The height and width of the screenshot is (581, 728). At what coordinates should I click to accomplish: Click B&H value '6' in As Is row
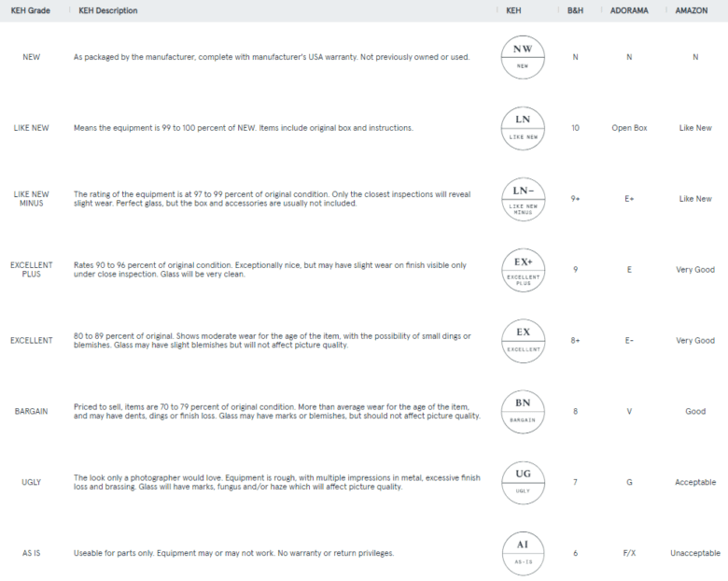pyautogui.click(x=575, y=553)
